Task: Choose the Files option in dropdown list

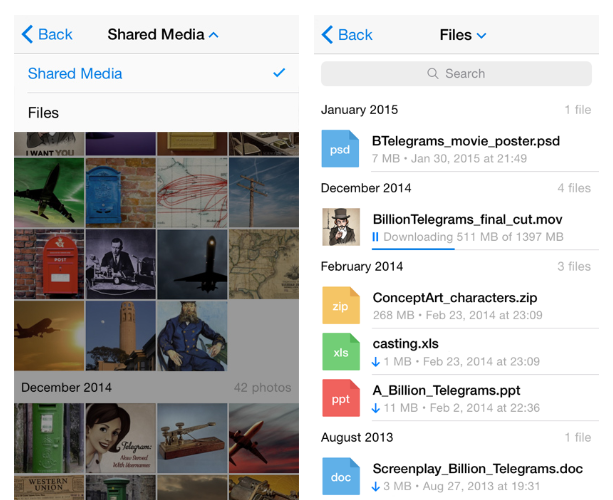Action: [x=156, y=113]
